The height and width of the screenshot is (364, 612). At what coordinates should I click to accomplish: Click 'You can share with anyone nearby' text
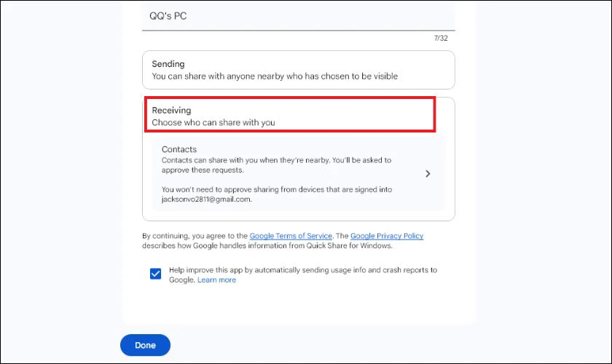275,76
